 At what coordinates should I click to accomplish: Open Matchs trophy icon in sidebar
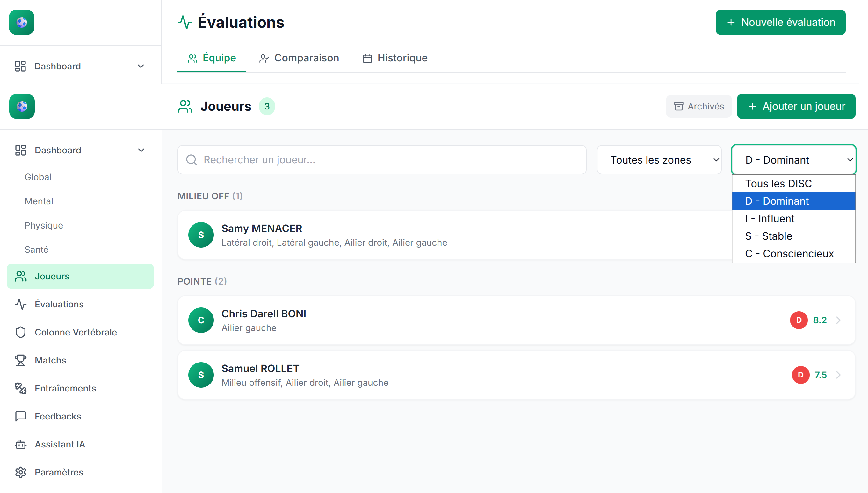click(21, 360)
